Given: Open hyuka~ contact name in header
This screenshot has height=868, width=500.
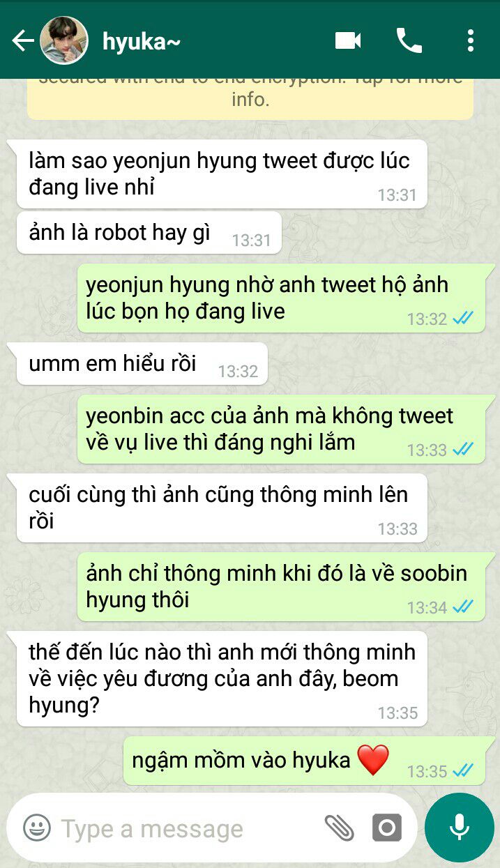Looking at the screenshot, I should click(142, 42).
